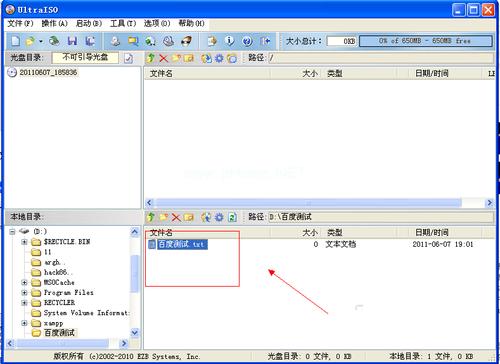This screenshot has width=500, height=364.
Task: Click the Refresh icon in the local pane toolbar
Action: (x=232, y=218)
